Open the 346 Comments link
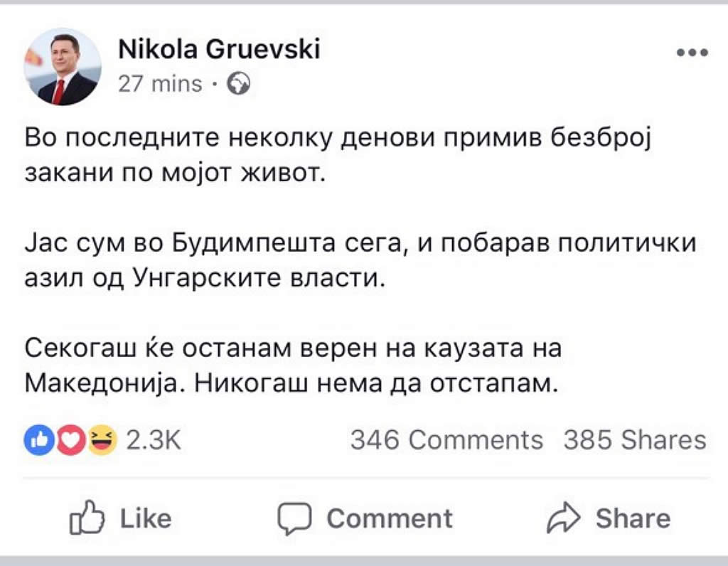This screenshot has height=566, width=728. pos(446,441)
